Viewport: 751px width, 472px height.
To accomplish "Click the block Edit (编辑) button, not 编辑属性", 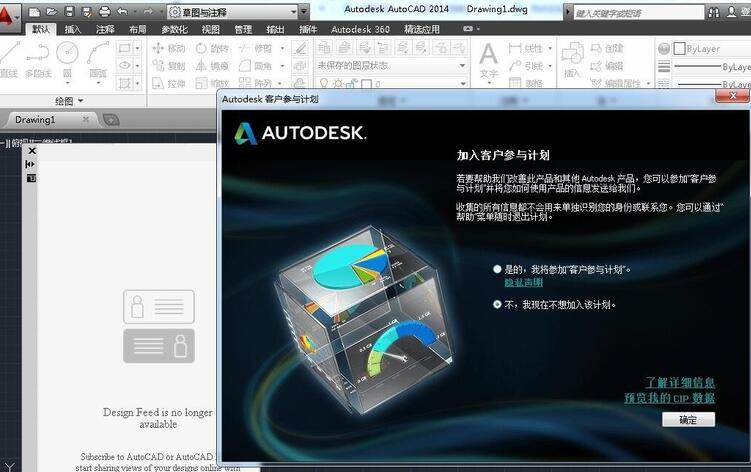I will click(607, 66).
